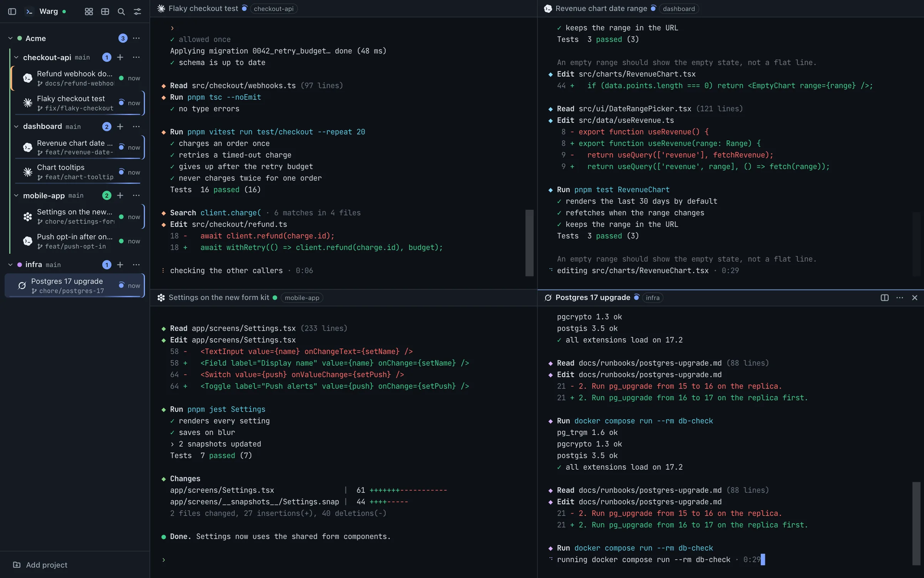Image resolution: width=924 pixels, height=578 pixels.
Task: Collapse the Acme workspace group
Action: coord(10,38)
